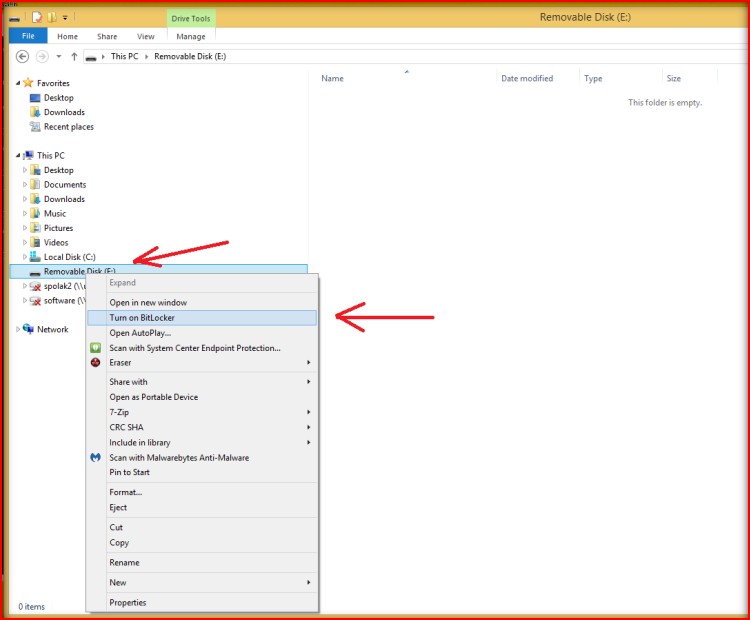Switch to the View ribbon tab
This screenshot has width=750, height=620.
146,36
